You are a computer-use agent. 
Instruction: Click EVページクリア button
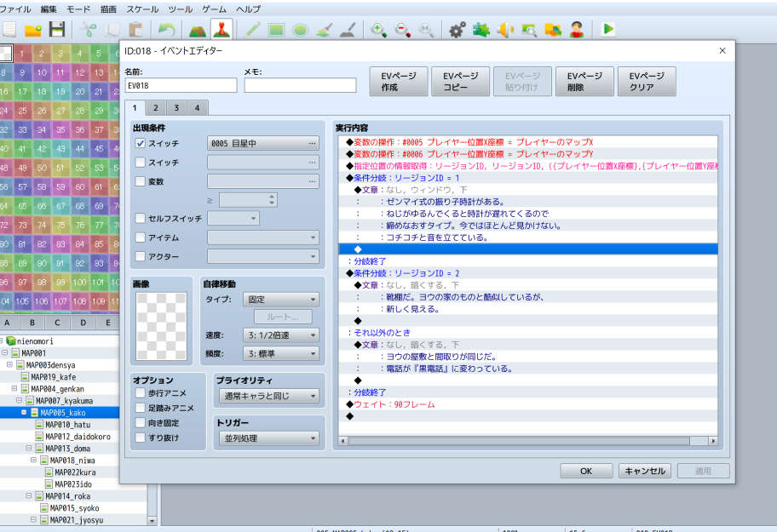coord(647,81)
